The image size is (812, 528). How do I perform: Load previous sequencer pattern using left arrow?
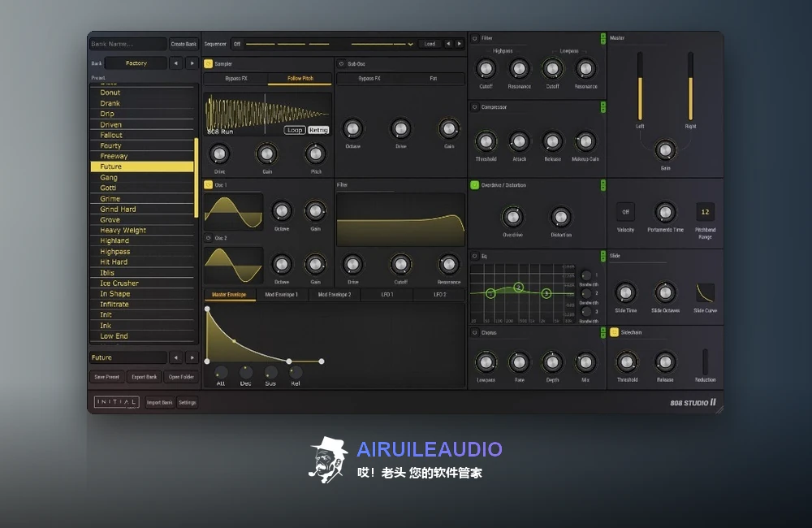(448, 44)
